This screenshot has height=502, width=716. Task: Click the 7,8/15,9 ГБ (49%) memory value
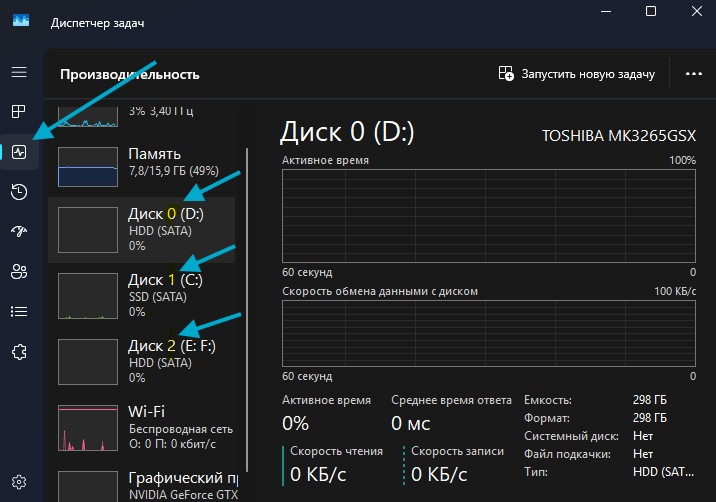coord(174,171)
